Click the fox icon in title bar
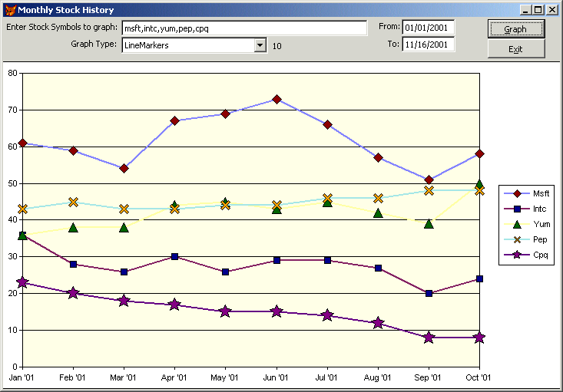Viewport: 563px width, 392px height. click(x=11, y=10)
